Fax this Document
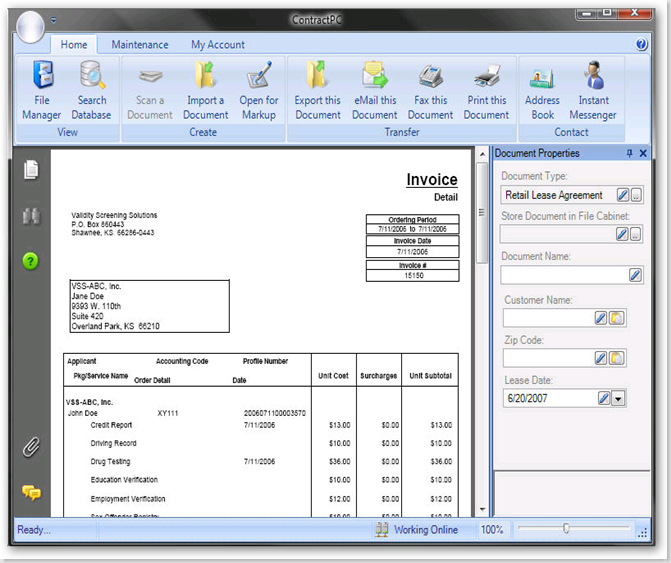The width and height of the screenshot is (671, 563). coord(430,91)
